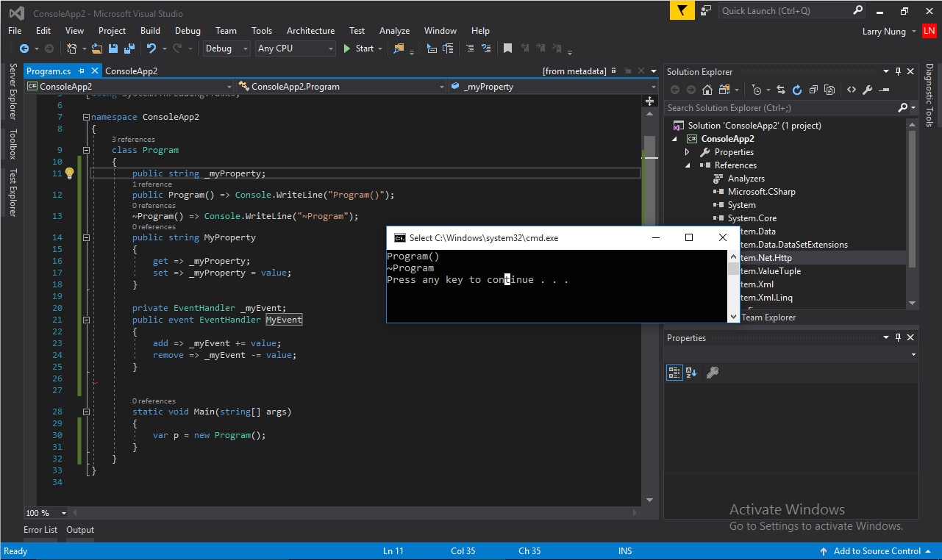Click the send feedback icon
This screenshot has height=560, width=942.
(x=706, y=10)
